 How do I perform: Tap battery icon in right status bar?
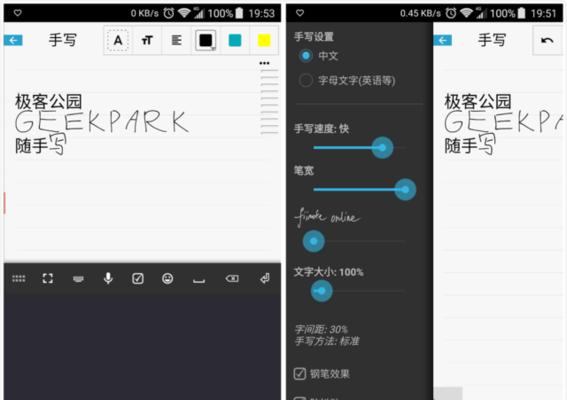point(521,13)
